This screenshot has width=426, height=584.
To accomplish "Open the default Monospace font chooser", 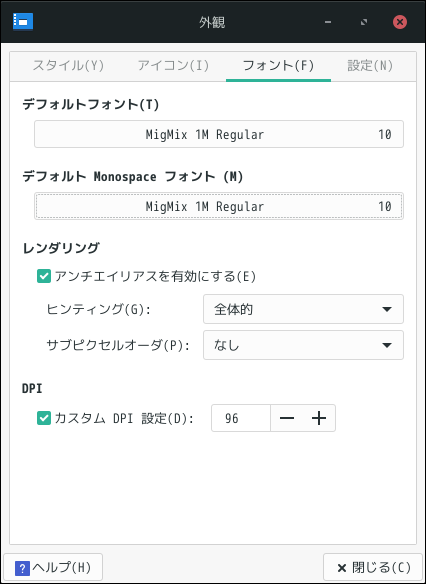I will pos(219,206).
